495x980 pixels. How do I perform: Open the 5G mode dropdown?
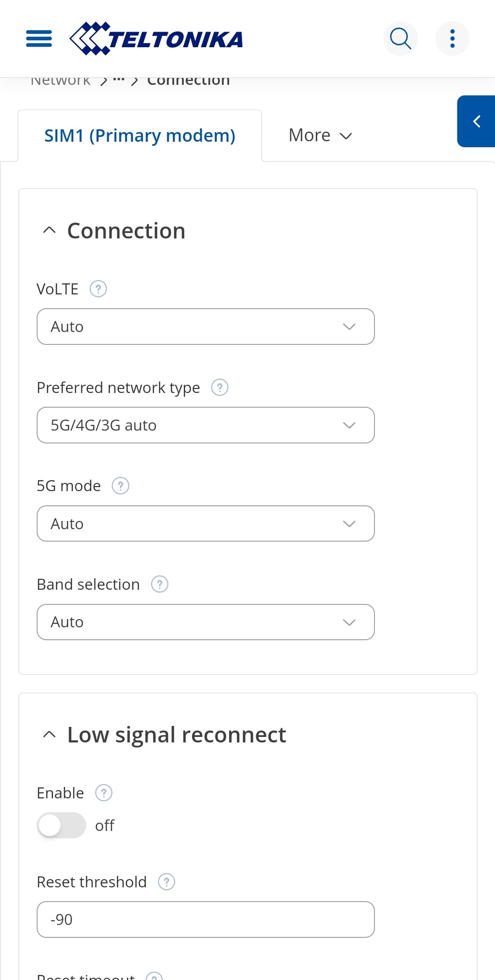coord(206,524)
